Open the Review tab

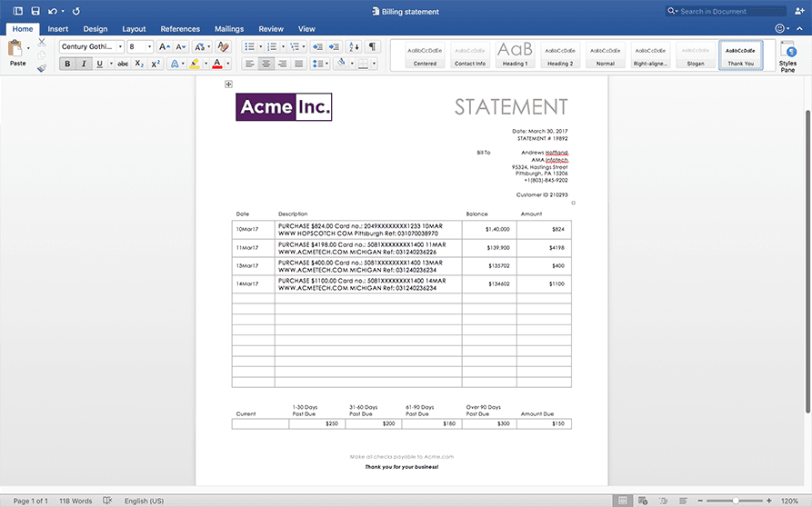[x=271, y=29]
